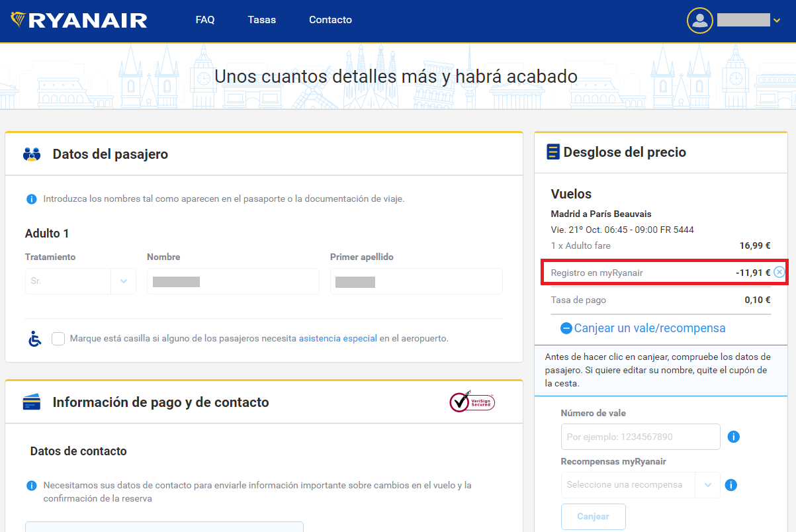Click the wheelchair assistance icon
The width and height of the screenshot is (796, 532).
(34, 338)
